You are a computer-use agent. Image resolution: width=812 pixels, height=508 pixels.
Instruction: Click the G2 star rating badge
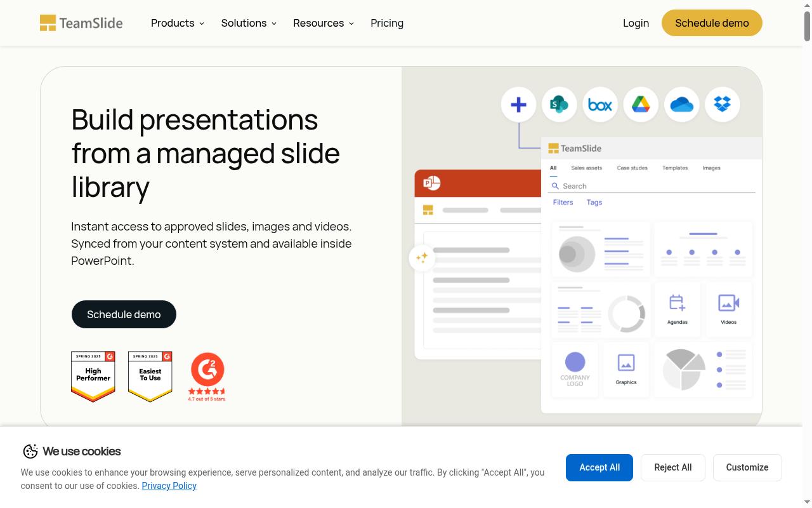207,377
